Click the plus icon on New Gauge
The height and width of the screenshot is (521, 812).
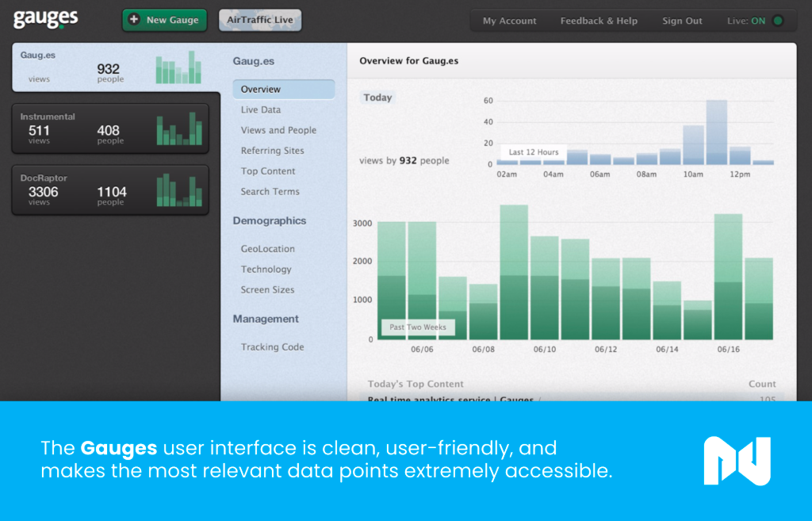135,19
